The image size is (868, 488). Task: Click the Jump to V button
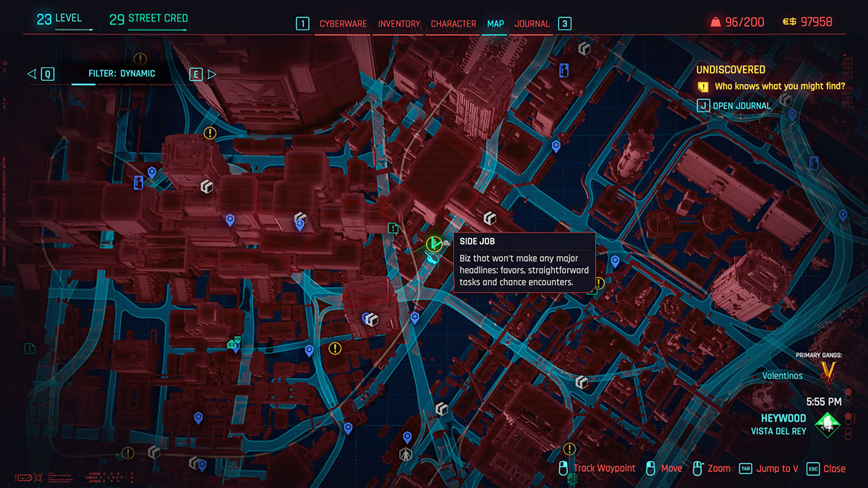tap(769, 468)
